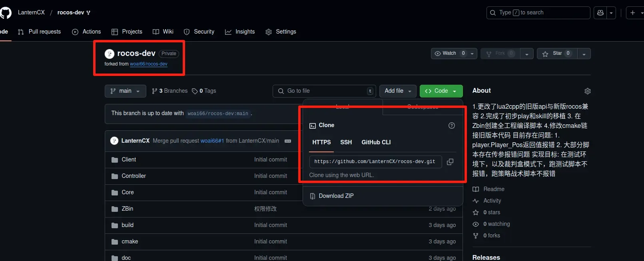The width and height of the screenshot is (644, 261).
Task: Open the 权限修改 commit message
Action: coord(265,209)
